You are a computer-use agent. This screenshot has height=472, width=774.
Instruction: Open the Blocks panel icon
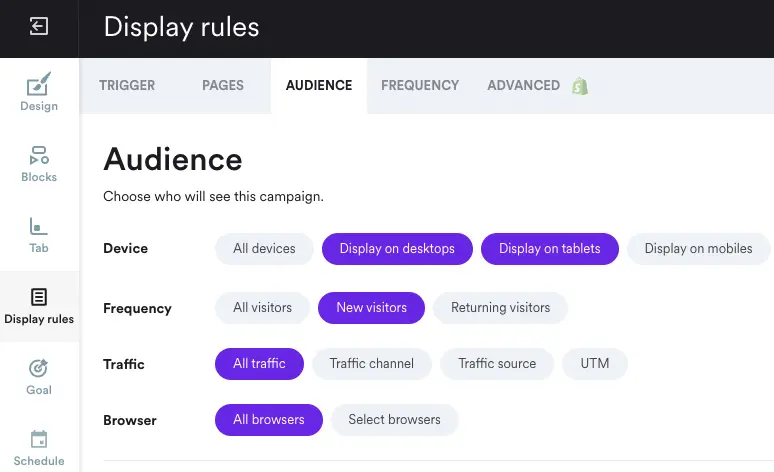click(x=39, y=156)
